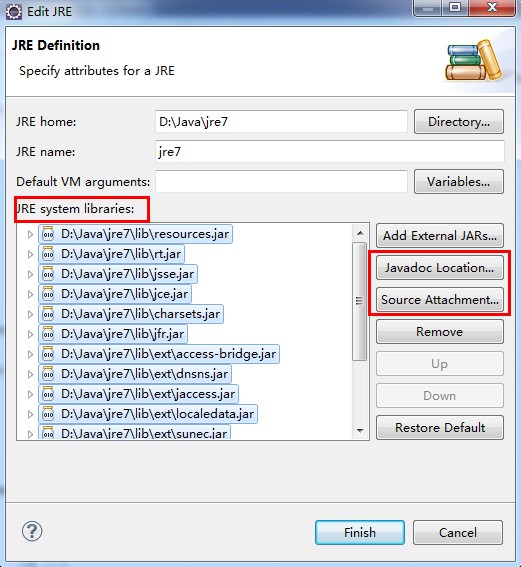Expand the resources.jar tree node
The width and height of the screenshot is (521, 567).
coord(30,234)
